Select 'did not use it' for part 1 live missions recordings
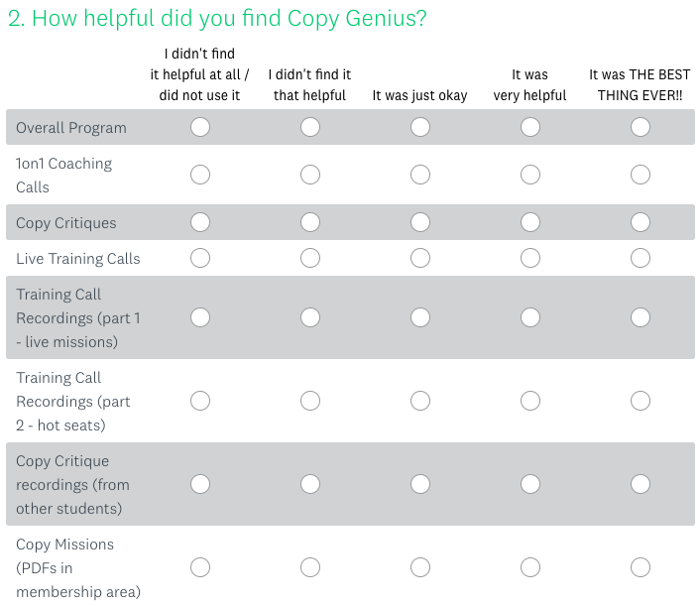 click(200, 317)
